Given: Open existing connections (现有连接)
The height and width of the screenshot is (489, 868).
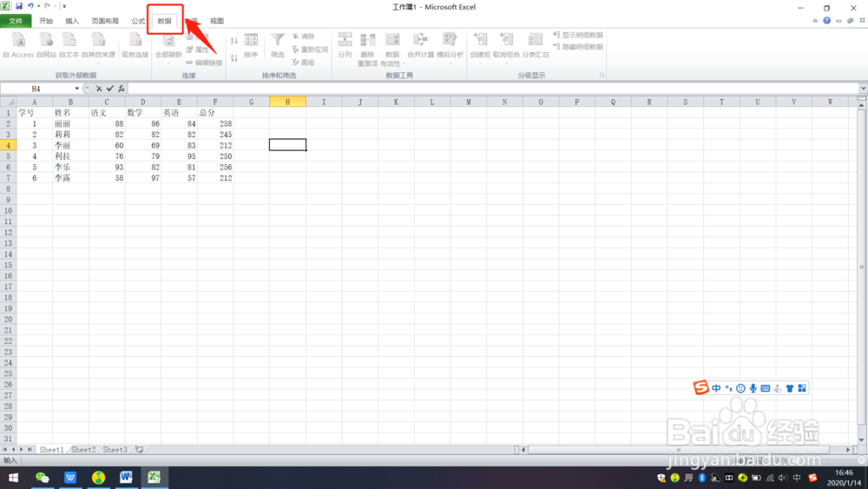Looking at the screenshot, I should 135,45.
